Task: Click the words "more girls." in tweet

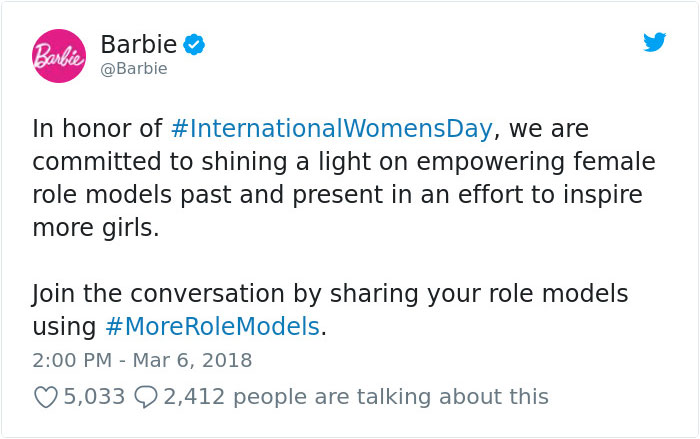Action: (x=95, y=228)
